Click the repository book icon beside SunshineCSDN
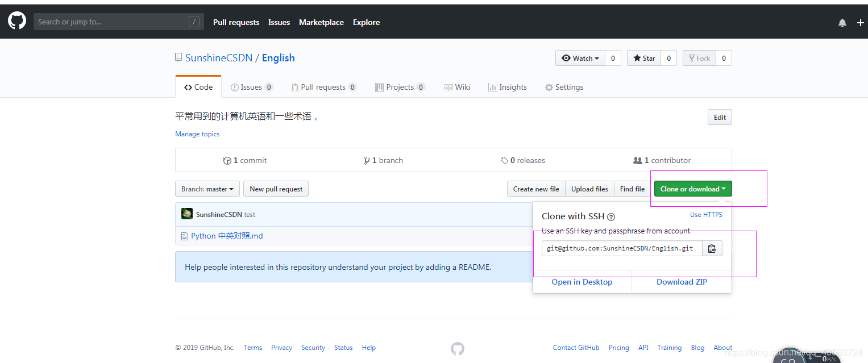Viewport: 868px width, 363px height. tap(178, 57)
